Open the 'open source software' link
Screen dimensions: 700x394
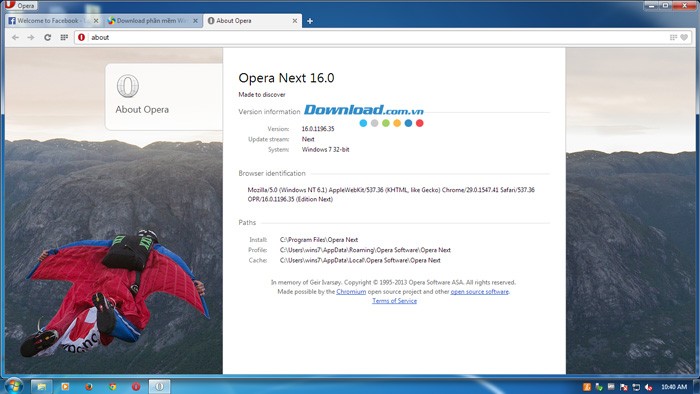[479, 291]
